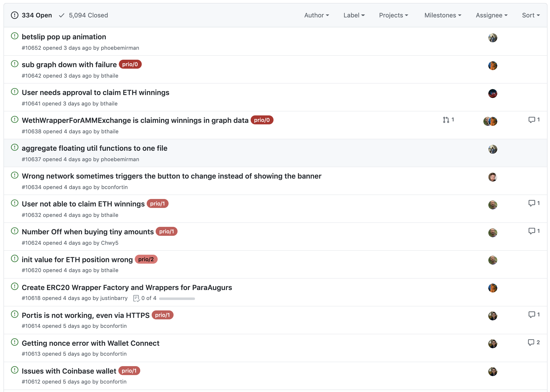The image size is (550, 392).
Task: Open issue User needs approval to claim ETH winnings
Action: (x=95, y=93)
